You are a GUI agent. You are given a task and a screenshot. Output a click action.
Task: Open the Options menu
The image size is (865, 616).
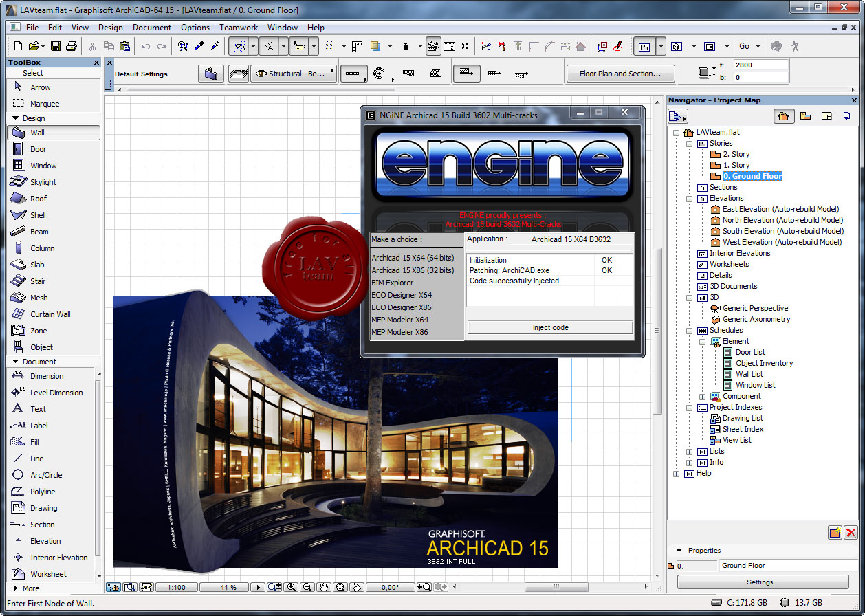coord(195,27)
